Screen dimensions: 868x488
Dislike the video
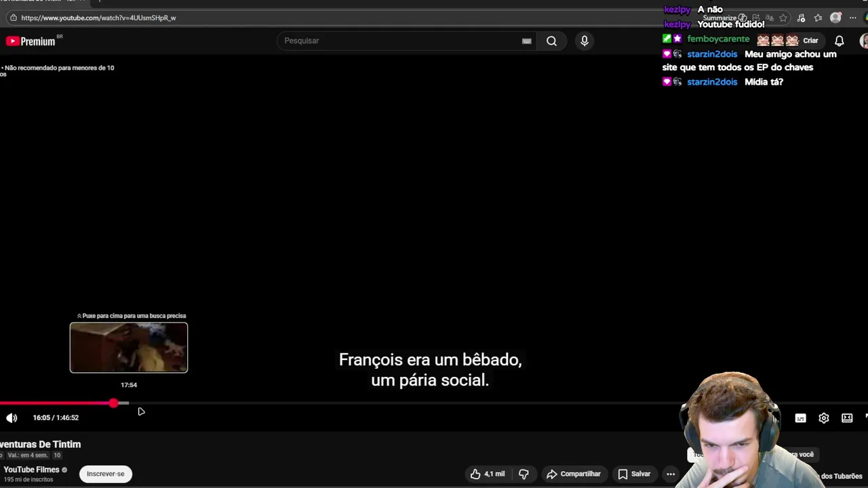point(524,474)
